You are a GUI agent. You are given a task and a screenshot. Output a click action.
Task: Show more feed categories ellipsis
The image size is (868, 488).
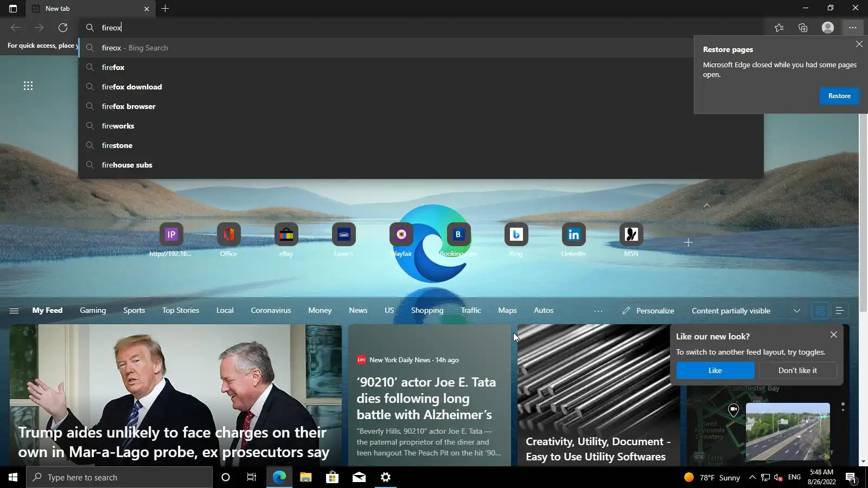(598, 311)
